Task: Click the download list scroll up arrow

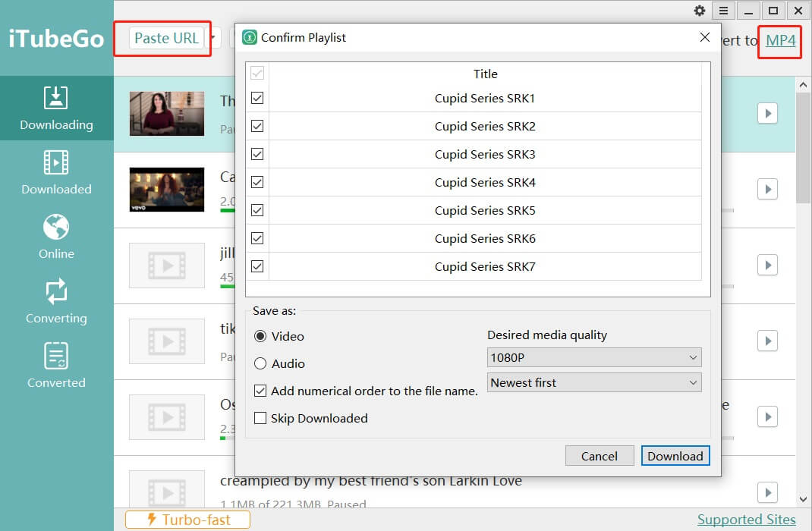Action: (x=803, y=84)
